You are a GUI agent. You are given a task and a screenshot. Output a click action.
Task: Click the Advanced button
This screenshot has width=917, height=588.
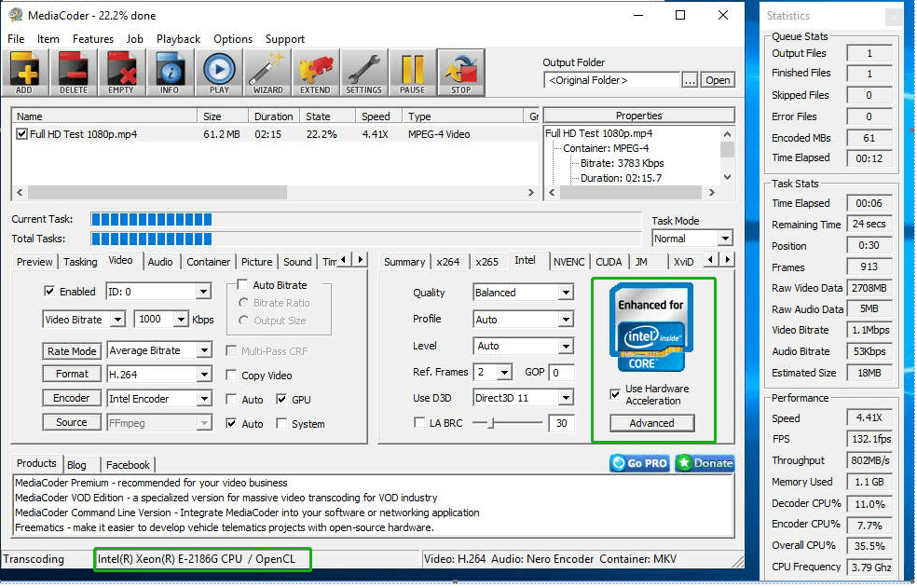point(652,423)
